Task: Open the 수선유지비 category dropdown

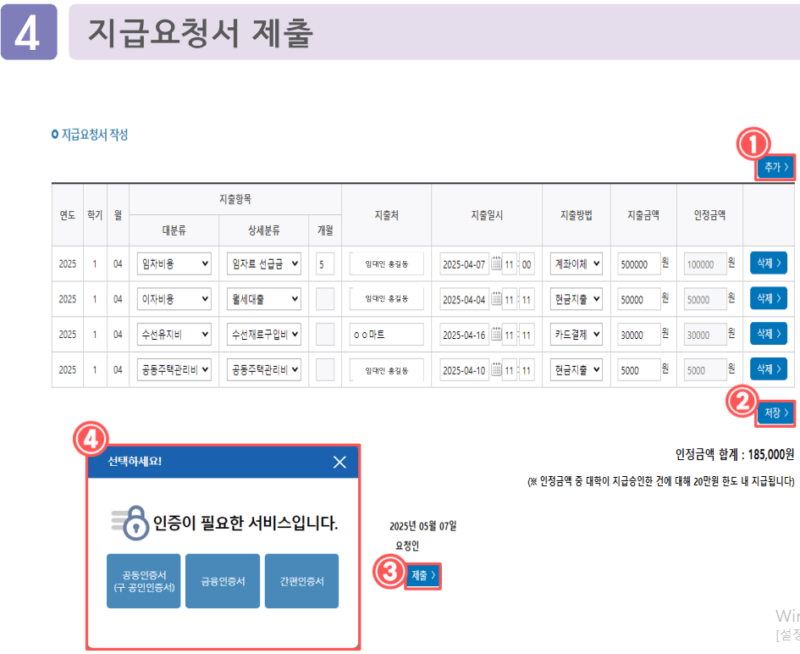Action: pos(174,334)
